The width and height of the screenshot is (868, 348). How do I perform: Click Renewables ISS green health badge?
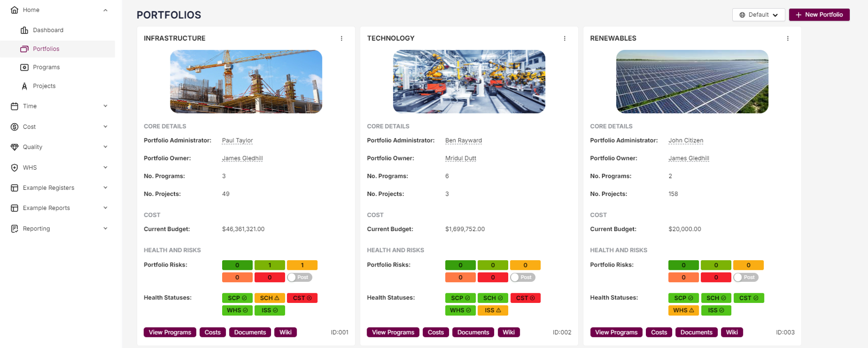coord(716,311)
